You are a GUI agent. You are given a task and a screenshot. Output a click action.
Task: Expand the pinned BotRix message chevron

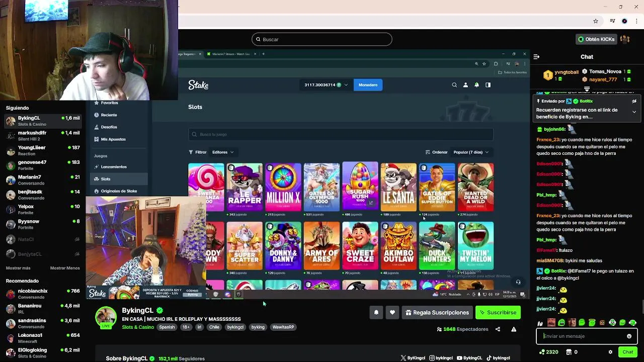point(634,112)
